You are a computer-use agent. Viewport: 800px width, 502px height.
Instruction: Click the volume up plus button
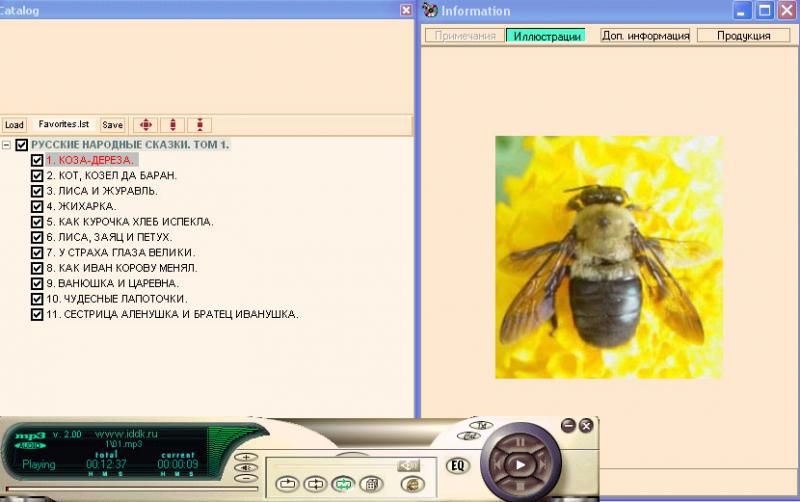[245, 457]
